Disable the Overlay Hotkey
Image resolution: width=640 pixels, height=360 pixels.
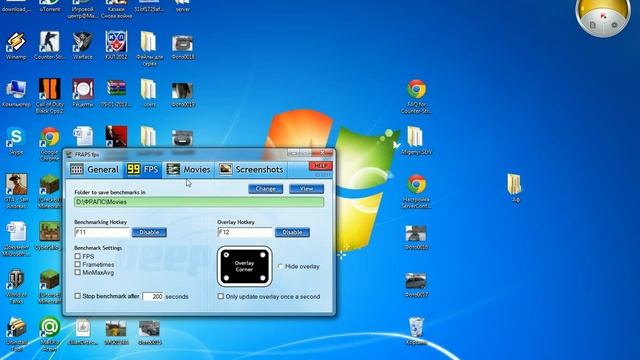(x=292, y=232)
